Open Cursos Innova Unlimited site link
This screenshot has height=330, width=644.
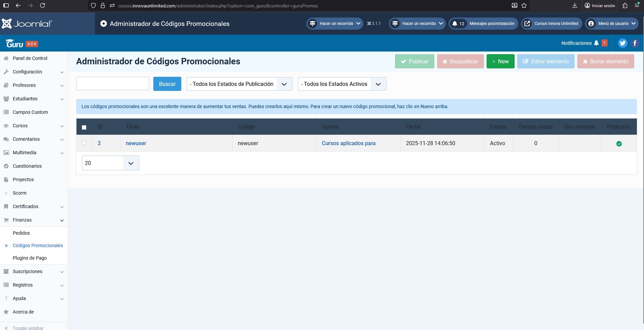click(552, 24)
